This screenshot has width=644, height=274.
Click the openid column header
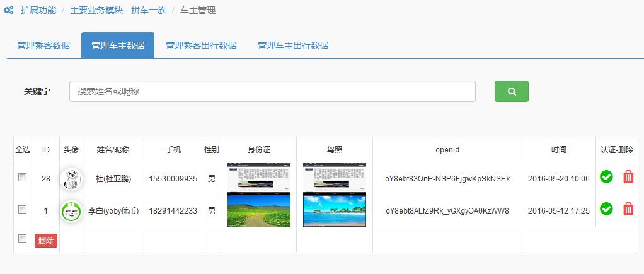[447, 150]
